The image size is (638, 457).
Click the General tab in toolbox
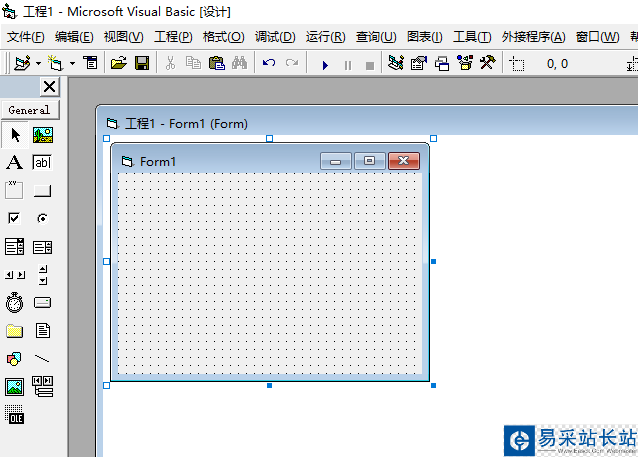pos(30,110)
